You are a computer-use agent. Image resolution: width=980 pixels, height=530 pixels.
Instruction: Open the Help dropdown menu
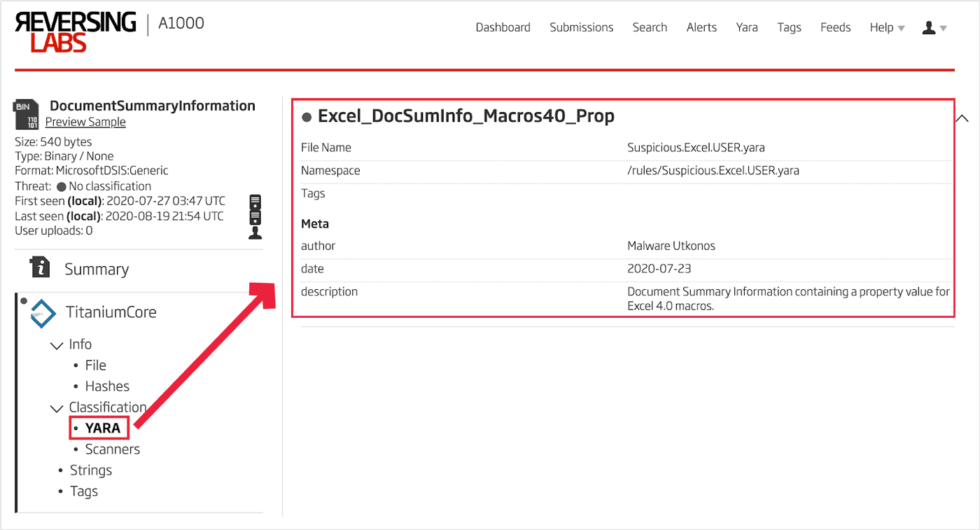click(x=886, y=27)
